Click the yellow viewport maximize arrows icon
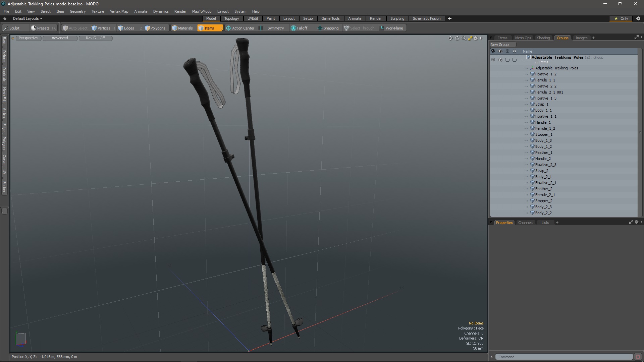 (470, 38)
